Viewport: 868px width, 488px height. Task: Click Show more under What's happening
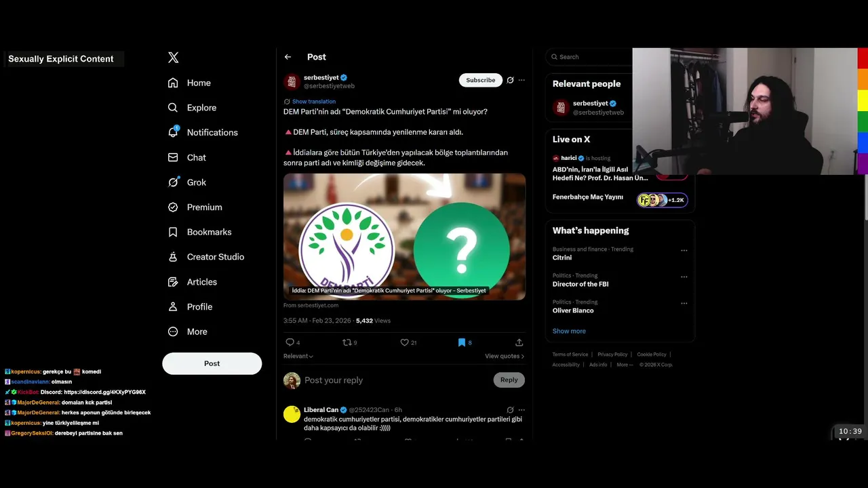pos(569,331)
